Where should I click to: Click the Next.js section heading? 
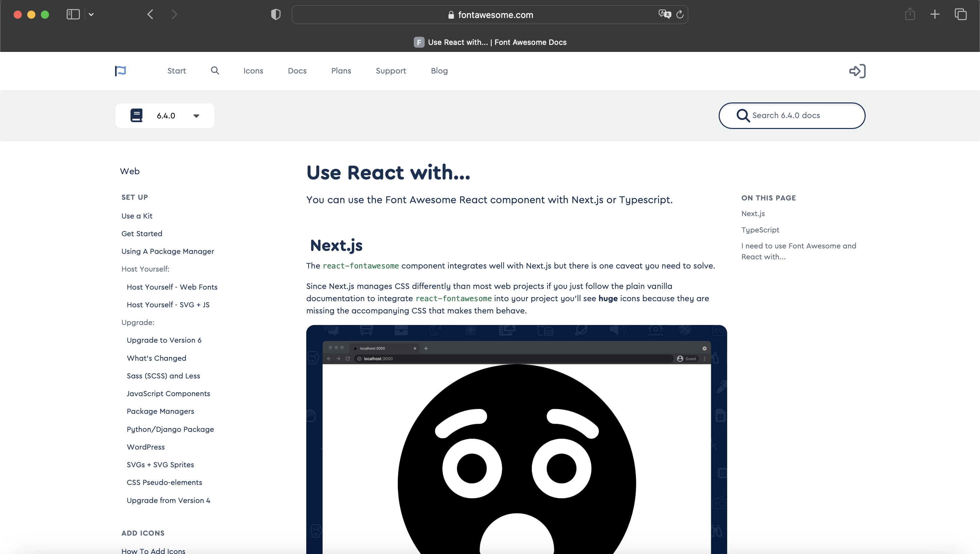[x=336, y=245]
